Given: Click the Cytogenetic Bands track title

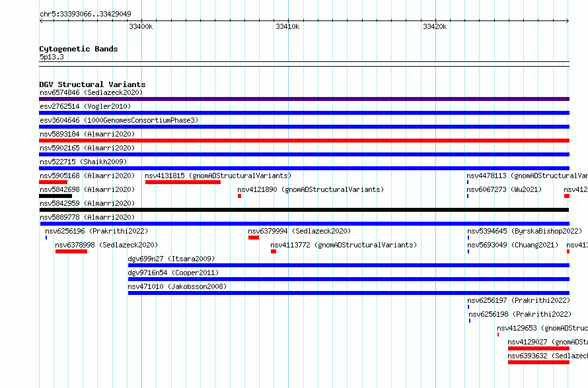Looking at the screenshot, I should [x=79, y=49].
